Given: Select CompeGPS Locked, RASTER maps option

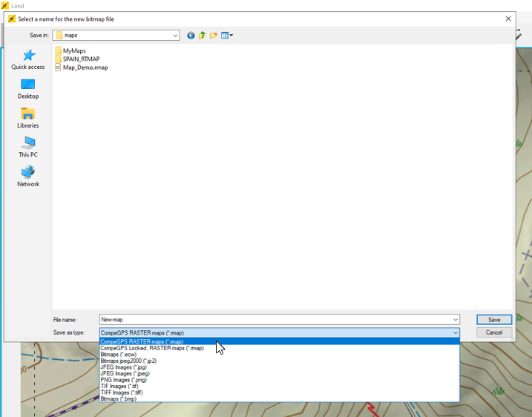Looking at the screenshot, I should tap(152, 348).
